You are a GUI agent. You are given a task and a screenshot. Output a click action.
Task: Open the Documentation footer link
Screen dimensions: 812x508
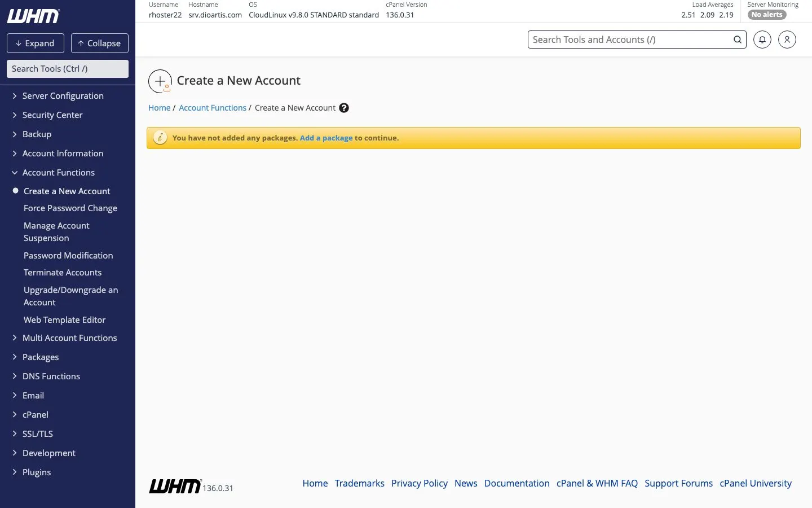(517, 483)
